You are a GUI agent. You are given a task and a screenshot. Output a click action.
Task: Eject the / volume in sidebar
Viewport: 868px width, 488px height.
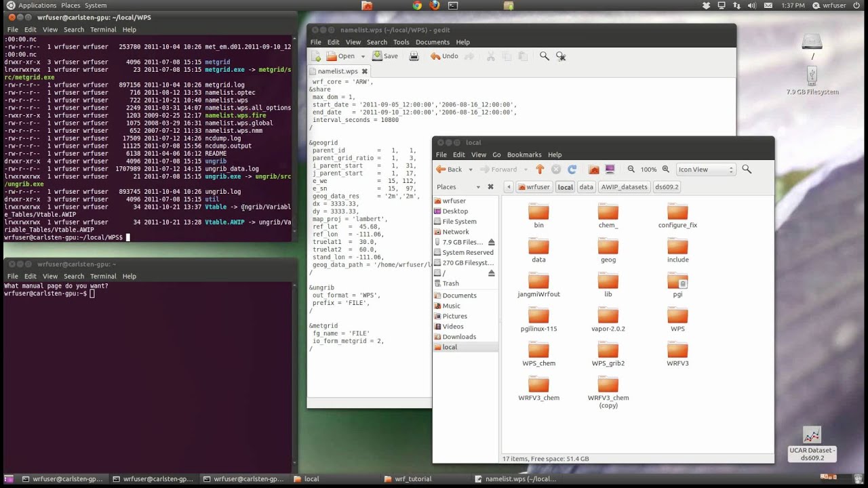pyautogui.click(x=492, y=273)
